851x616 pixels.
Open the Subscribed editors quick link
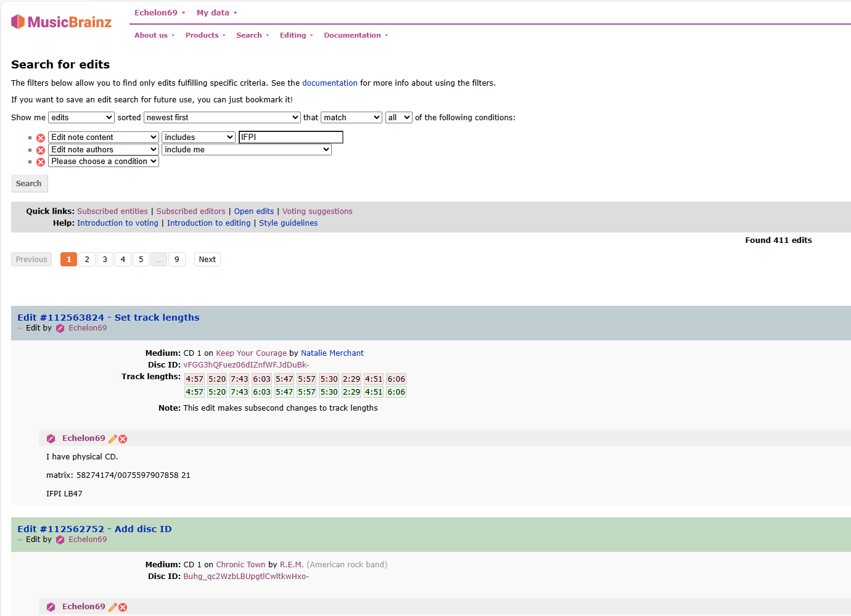coord(191,211)
